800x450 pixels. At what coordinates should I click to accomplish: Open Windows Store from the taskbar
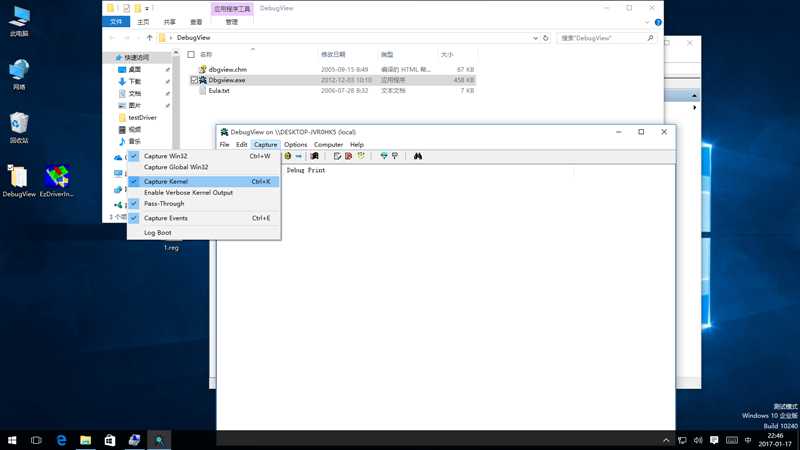(110, 440)
